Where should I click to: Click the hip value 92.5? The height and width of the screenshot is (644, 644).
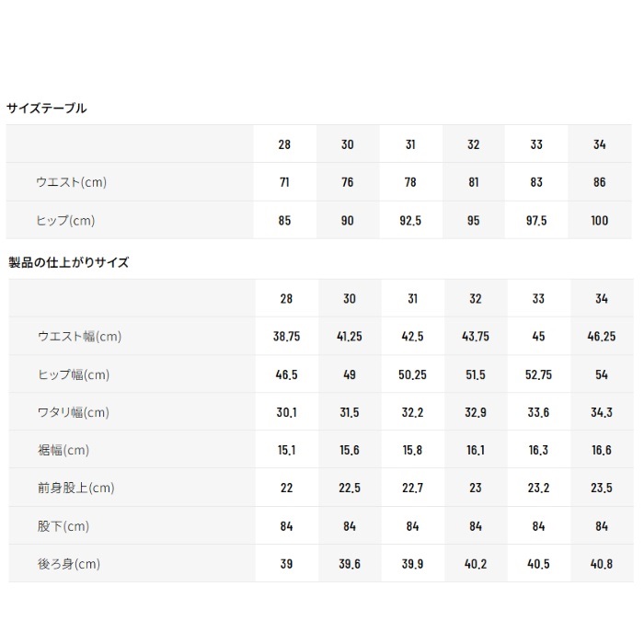(x=410, y=221)
